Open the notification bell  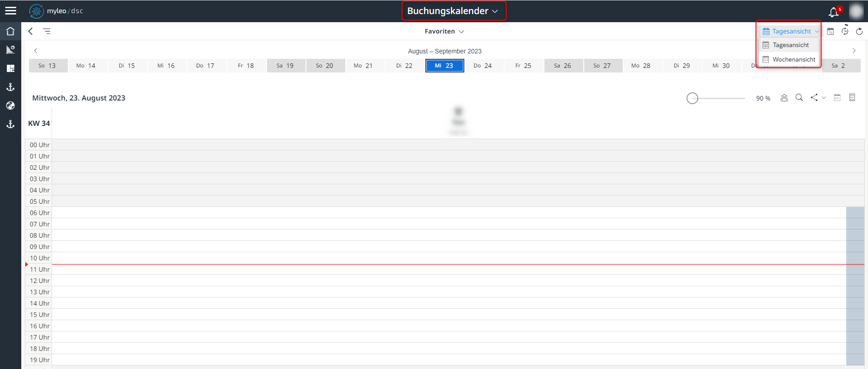834,12
